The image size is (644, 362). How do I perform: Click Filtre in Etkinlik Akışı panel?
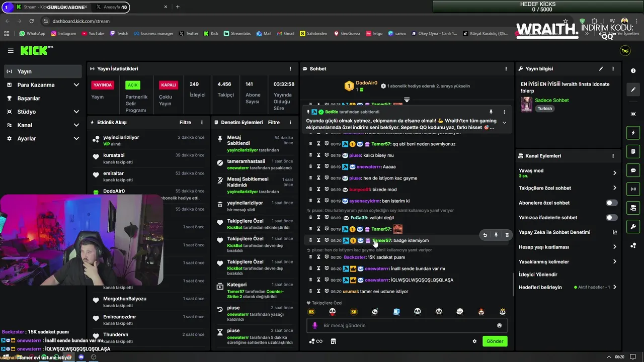coord(185,122)
